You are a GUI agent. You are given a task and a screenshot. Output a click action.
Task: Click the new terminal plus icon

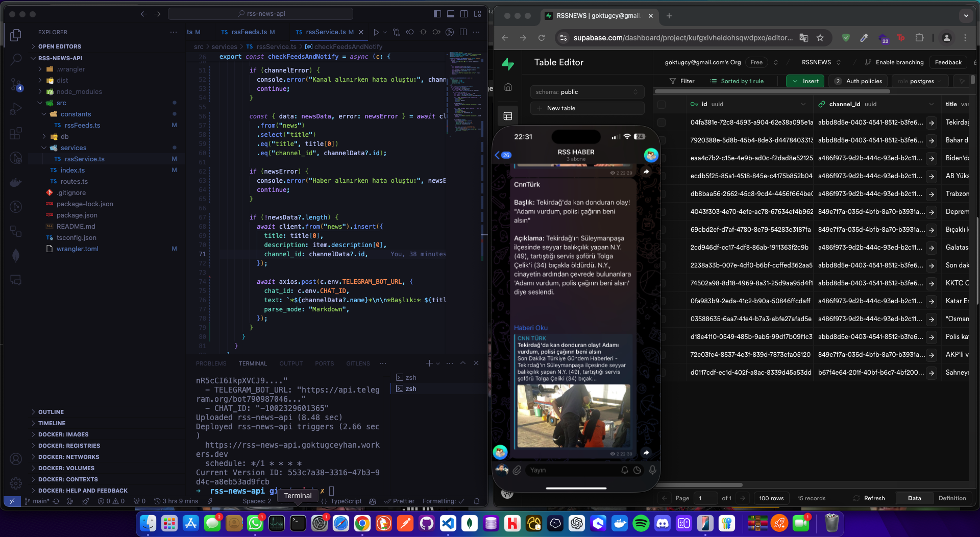[x=429, y=363]
